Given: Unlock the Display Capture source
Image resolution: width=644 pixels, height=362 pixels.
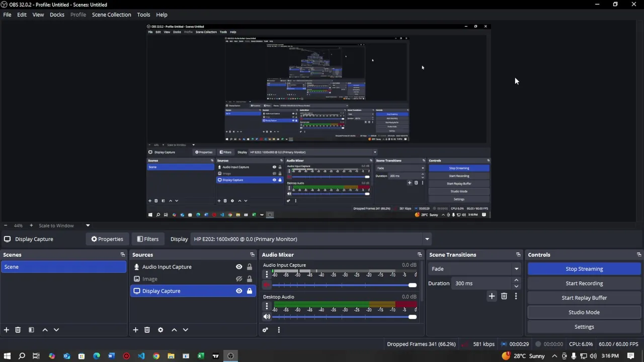Looking at the screenshot, I should pos(249,291).
